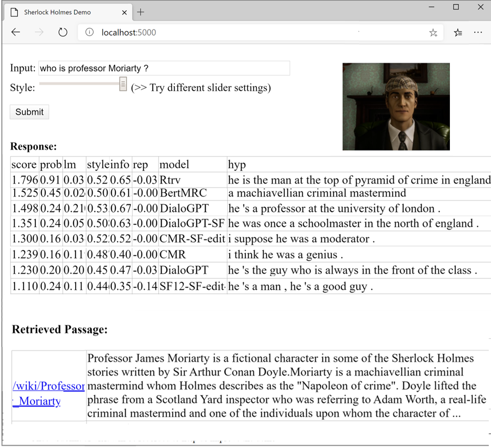Click 'a machiavellian criminal mastermind' response
Viewport: 491px width, 448px height.
click(317, 193)
